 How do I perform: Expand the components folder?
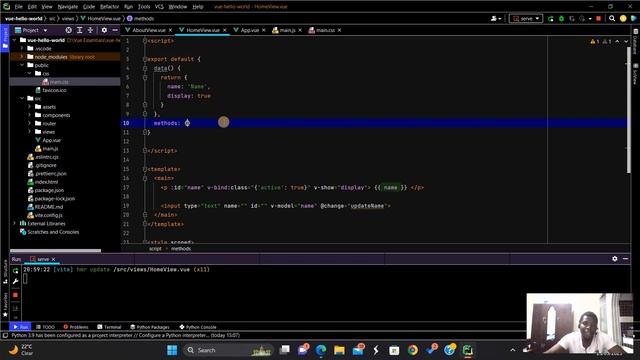click(29, 115)
